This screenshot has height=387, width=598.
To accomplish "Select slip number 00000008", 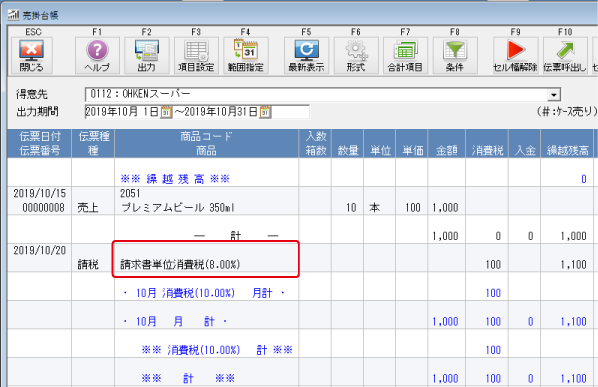I will point(43,208).
